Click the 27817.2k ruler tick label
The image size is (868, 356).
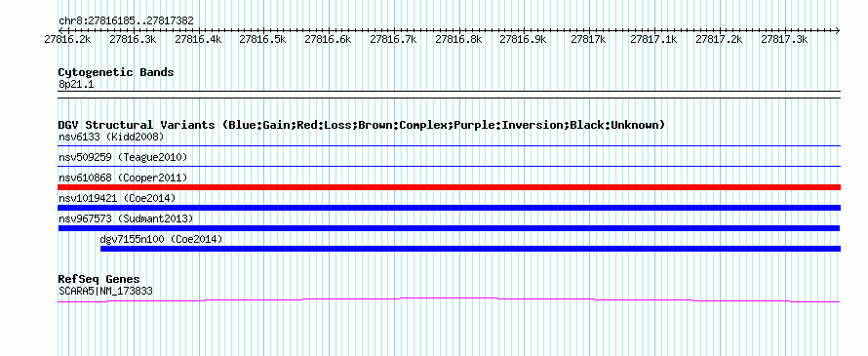pyautogui.click(x=719, y=39)
